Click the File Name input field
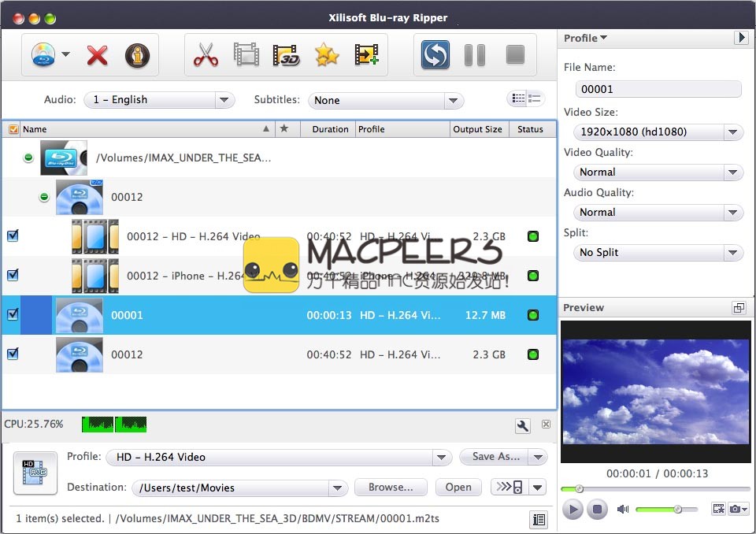 pyautogui.click(x=658, y=89)
